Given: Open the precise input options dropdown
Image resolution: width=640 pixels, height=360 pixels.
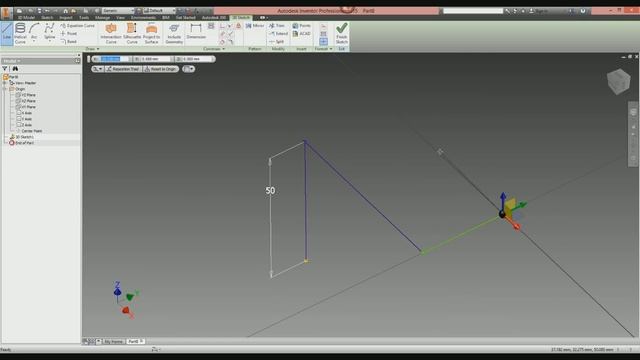Looking at the screenshot, I should 189,69.
